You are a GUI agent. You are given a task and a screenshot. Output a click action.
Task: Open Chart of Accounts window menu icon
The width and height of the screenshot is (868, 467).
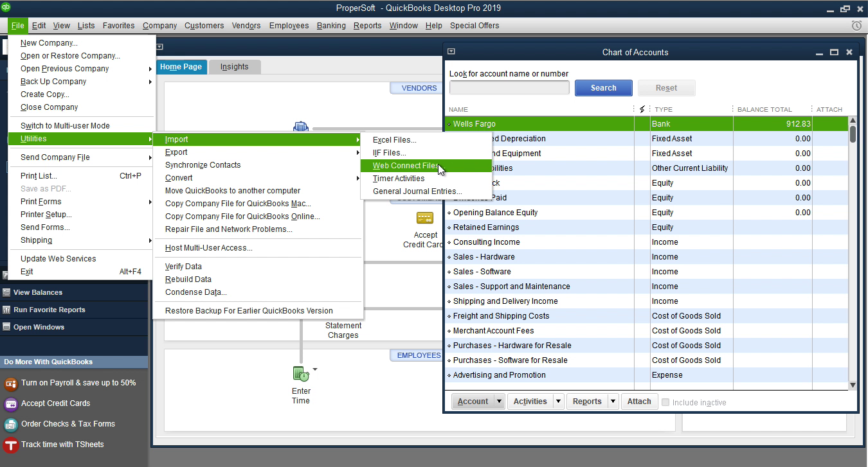pos(451,52)
